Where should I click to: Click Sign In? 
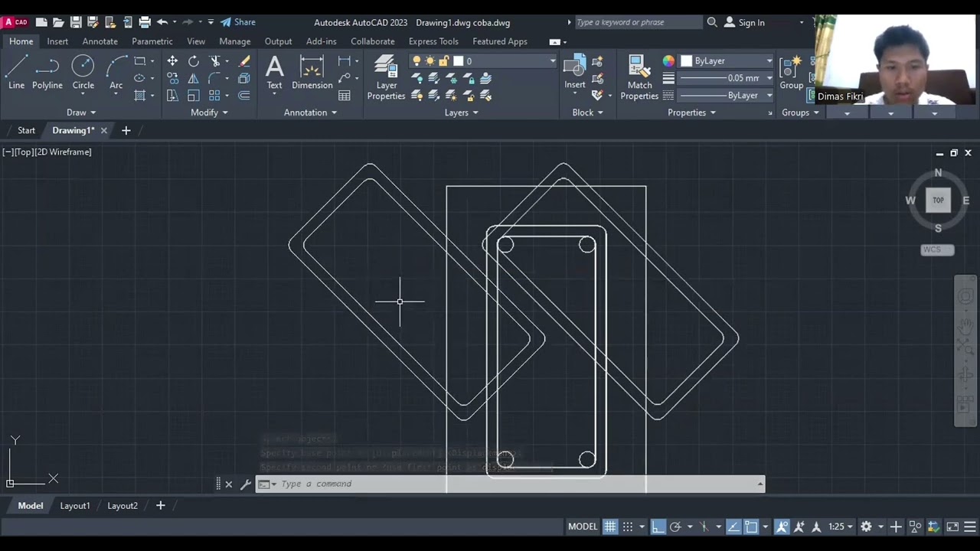click(745, 22)
